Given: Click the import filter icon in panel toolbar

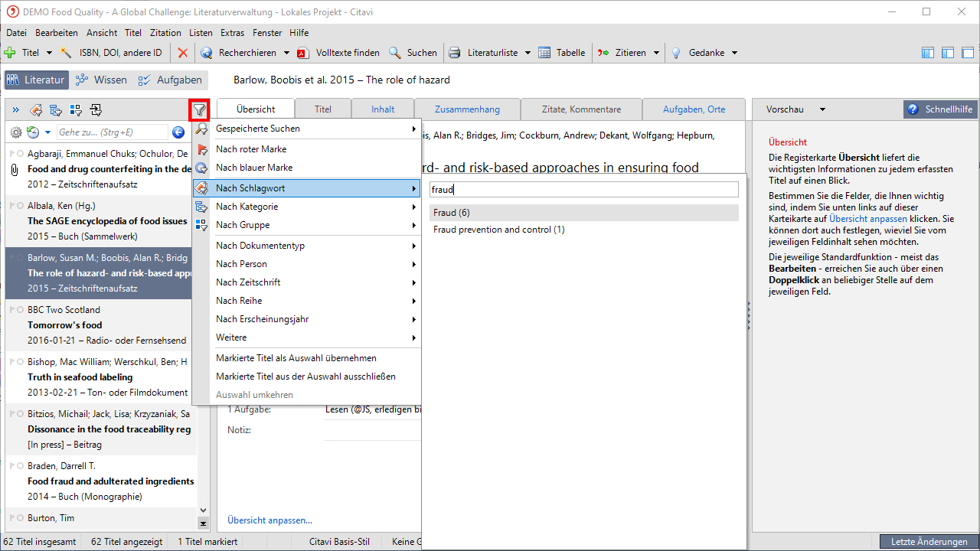Looking at the screenshot, I should click(x=96, y=110).
